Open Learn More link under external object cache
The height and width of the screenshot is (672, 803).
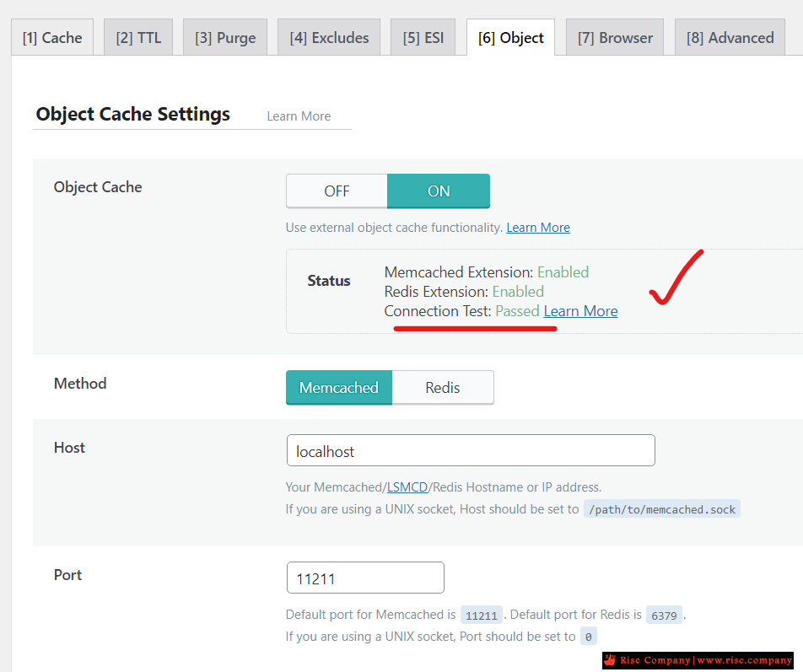(538, 228)
